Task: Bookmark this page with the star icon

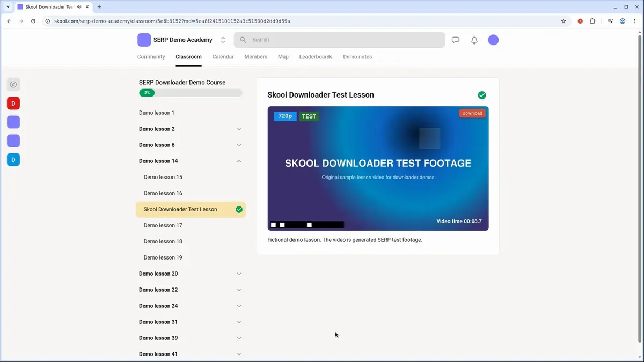Action: (563, 21)
